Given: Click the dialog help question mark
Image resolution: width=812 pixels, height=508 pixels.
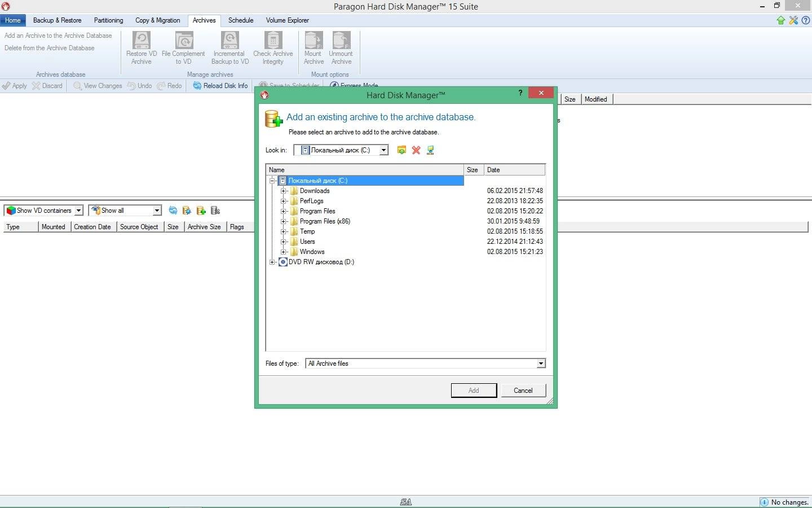Looking at the screenshot, I should (x=520, y=93).
